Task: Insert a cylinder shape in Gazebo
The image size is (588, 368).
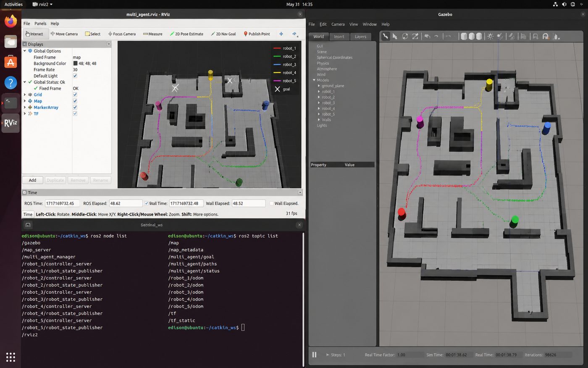Action: pos(478,37)
